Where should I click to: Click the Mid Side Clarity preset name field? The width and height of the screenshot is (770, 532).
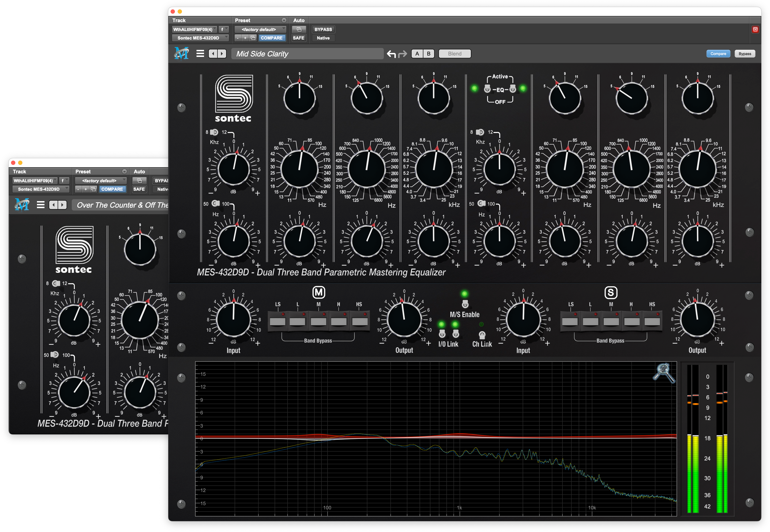coord(307,54)
